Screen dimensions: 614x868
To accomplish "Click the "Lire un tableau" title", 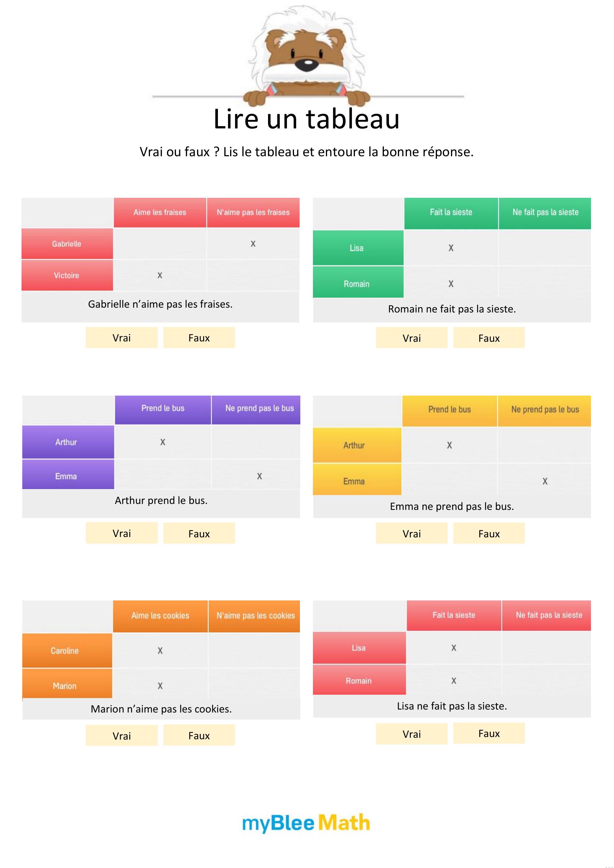I will click(x=306, y=119).
